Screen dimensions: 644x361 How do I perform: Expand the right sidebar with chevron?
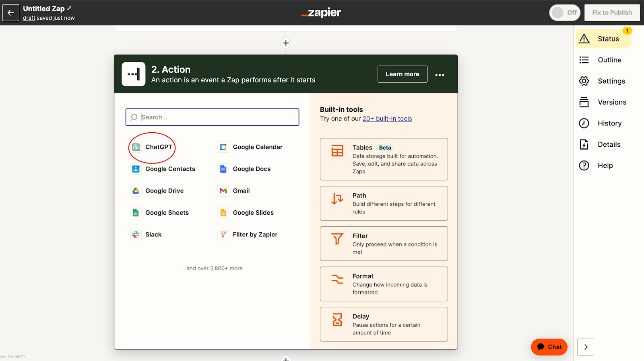click(x=586, y=347)
